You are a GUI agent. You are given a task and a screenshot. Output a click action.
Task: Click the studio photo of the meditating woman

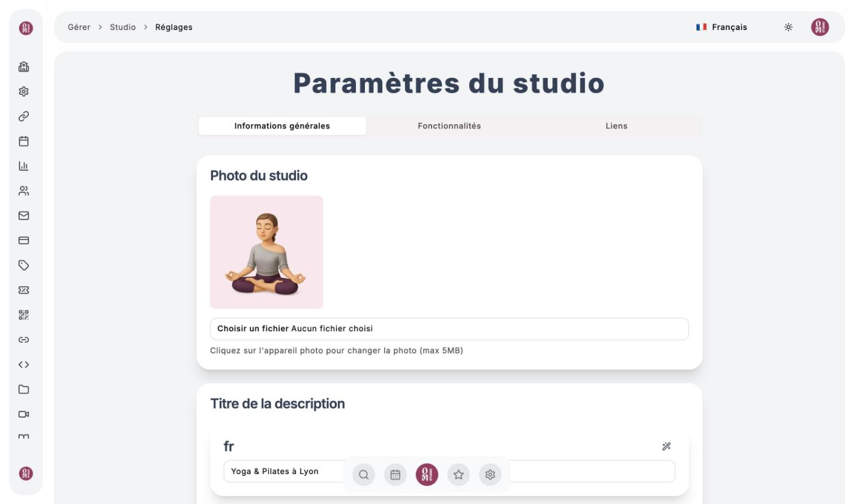click(266, 252)
